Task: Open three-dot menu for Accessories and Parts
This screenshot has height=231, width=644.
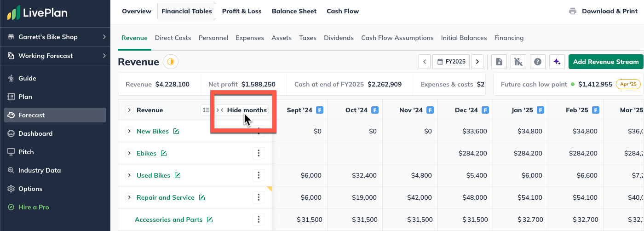Action: click(x=259, y=219)
